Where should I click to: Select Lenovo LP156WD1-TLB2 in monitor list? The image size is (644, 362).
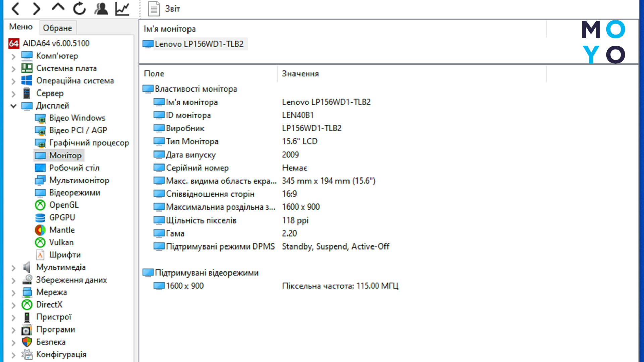click(195, 44)
